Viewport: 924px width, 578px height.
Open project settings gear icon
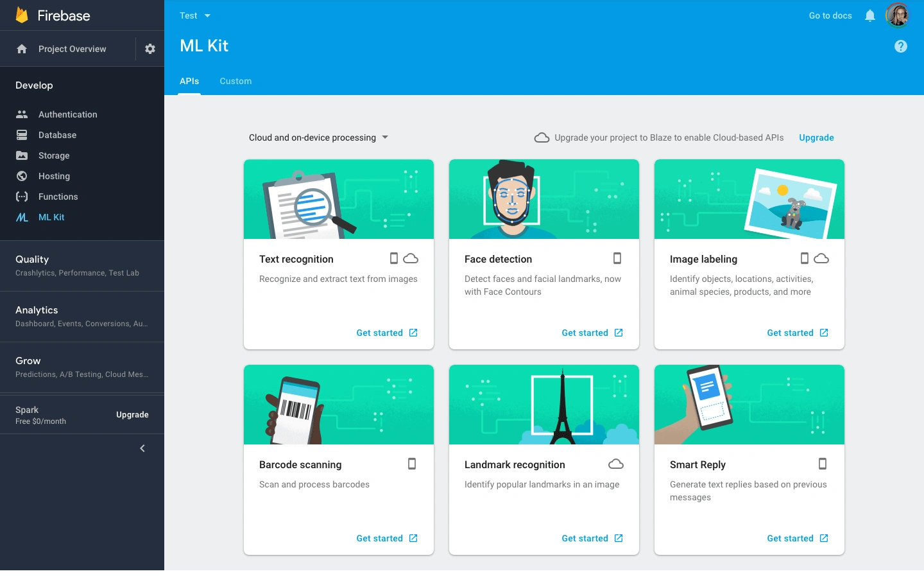[150, 49]
